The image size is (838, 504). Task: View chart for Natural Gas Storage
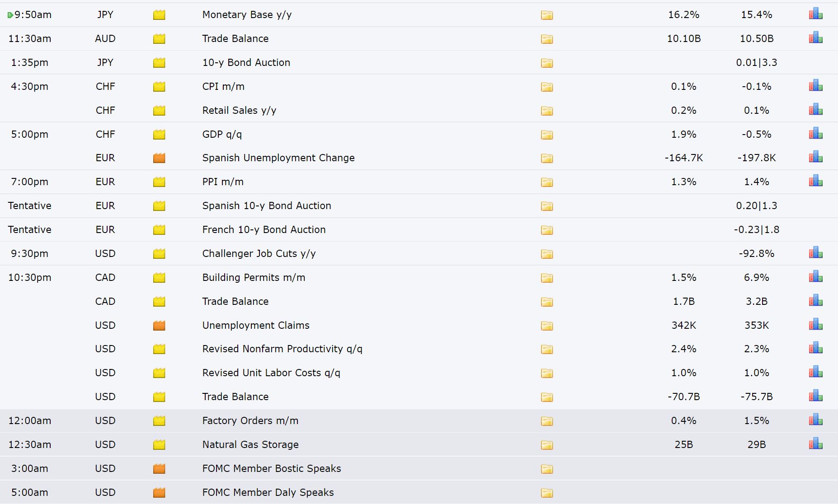[x=815, y=444]
